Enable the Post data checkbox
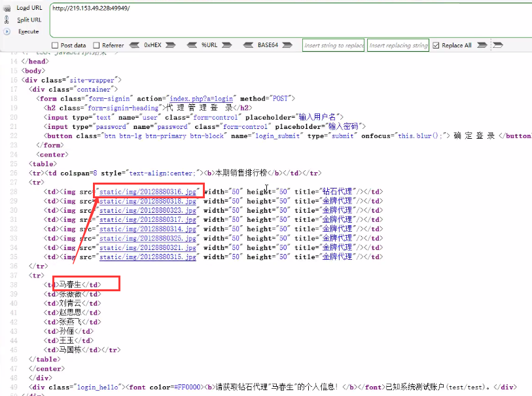This screenshot has height=396, width=532. click(x=55, y=45)
